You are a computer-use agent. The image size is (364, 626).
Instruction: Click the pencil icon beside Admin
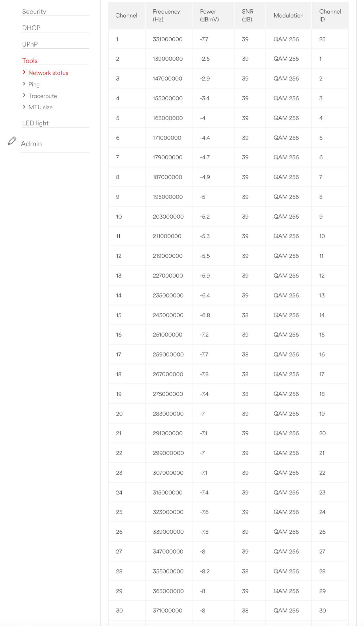coord(12,141)
